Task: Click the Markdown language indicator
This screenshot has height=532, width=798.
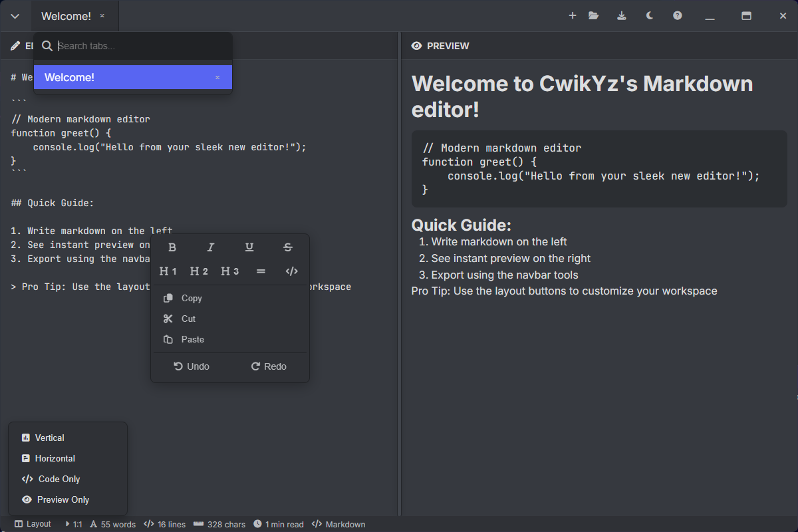Action: tap(338, 524)
